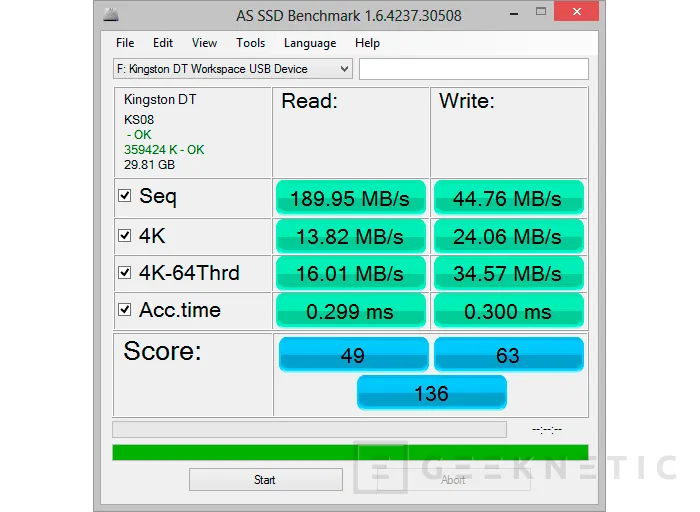Open the File menu
Viewport: 700px width, 512px height.
tap(125, 43)
